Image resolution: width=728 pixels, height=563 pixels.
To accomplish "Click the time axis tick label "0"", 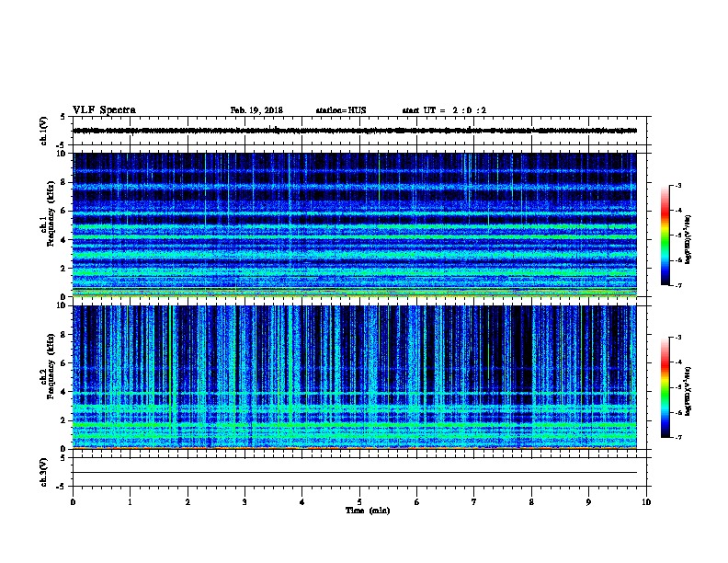I will point(73,501).
